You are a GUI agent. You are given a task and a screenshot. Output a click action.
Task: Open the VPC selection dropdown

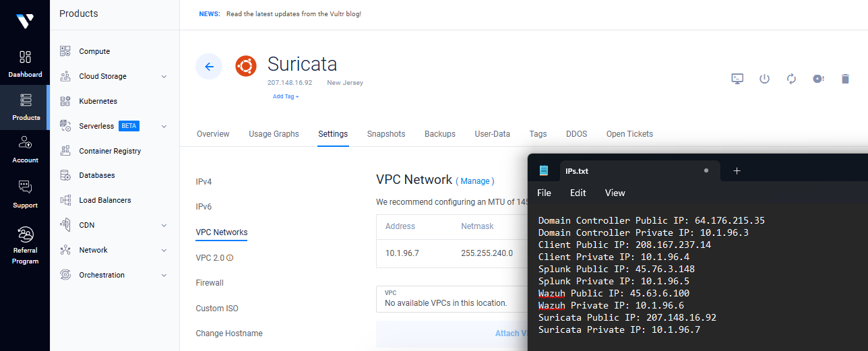pos(452,299)
